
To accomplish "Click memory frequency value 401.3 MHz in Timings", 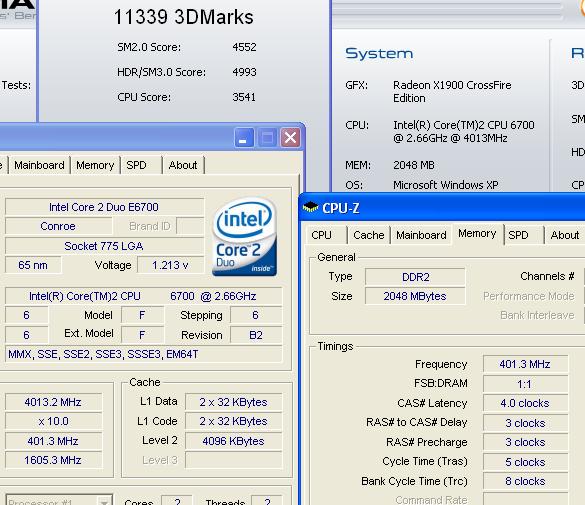I will click(525, 364).
